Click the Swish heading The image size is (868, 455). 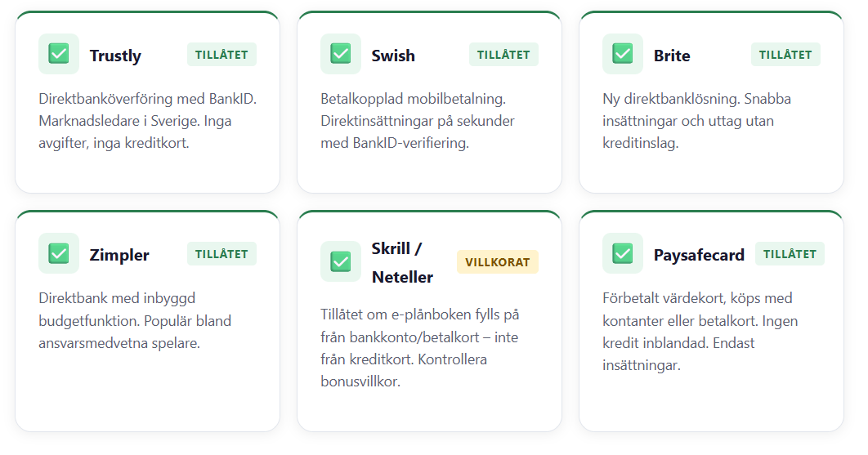pos(393,56)
